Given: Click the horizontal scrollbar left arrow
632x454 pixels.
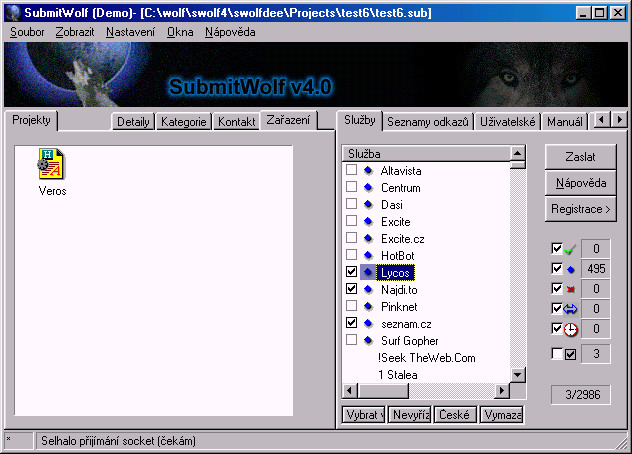Looking at the screenshot, I should click(350, 390).
